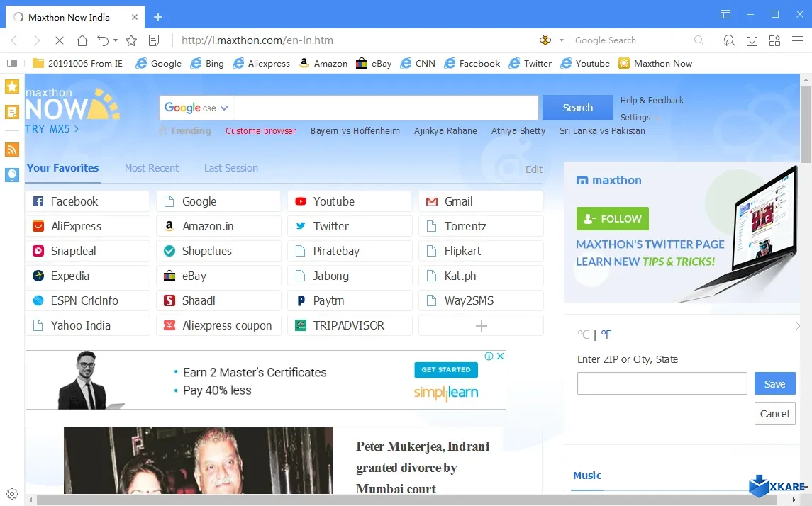Open the Help & Feedback link
The image size is (812, 506).
pyautogui.click(x=651, y=100)
